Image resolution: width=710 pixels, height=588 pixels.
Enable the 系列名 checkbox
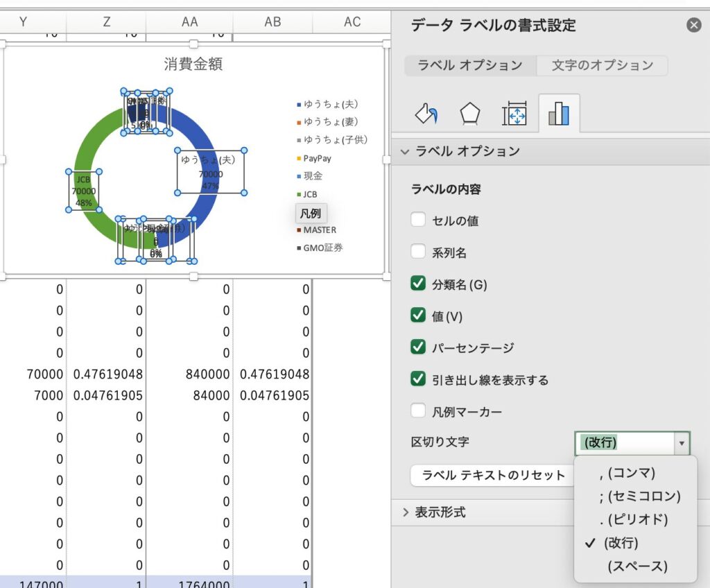418,252
